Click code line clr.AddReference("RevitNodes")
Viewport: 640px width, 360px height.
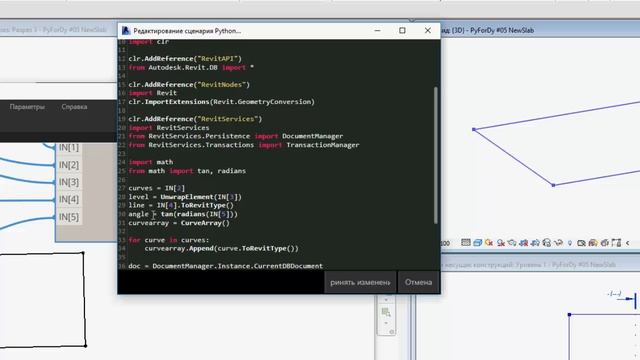(x=189, y=84)
